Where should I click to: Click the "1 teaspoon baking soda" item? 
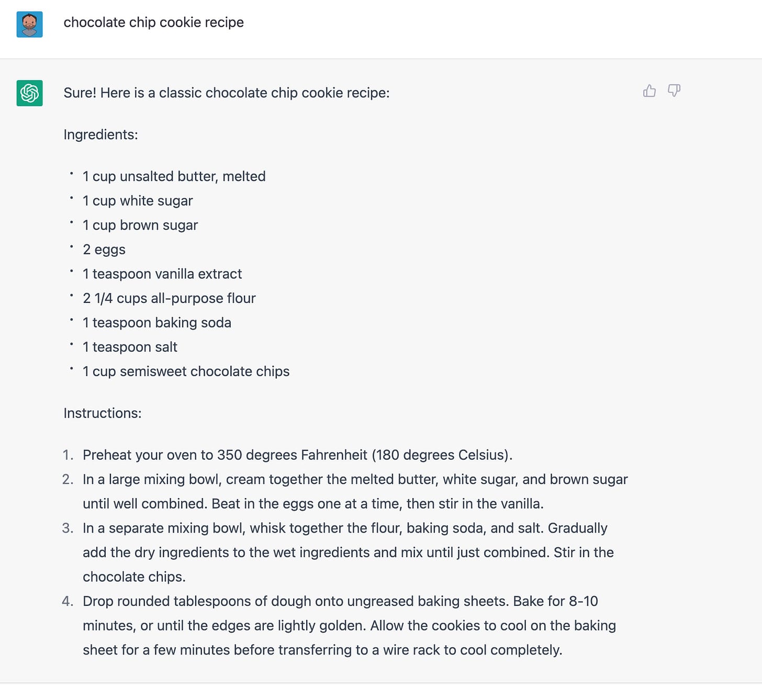click(156, 323)
